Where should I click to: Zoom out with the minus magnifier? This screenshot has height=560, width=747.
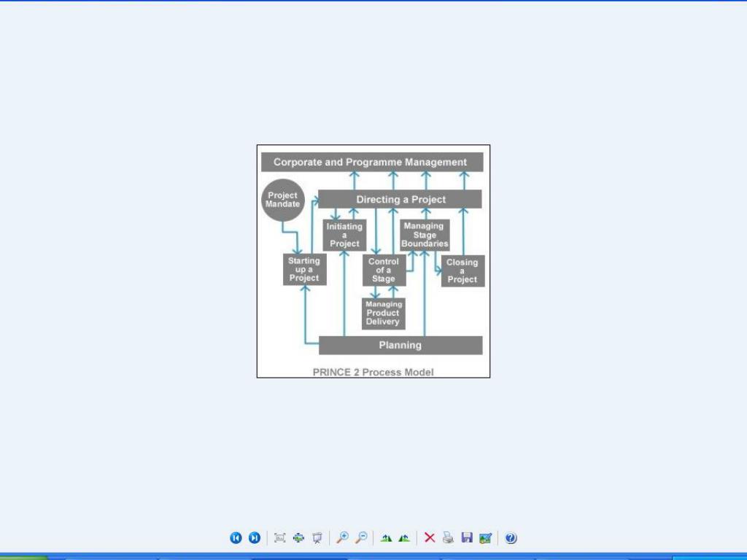coord(361,537)
